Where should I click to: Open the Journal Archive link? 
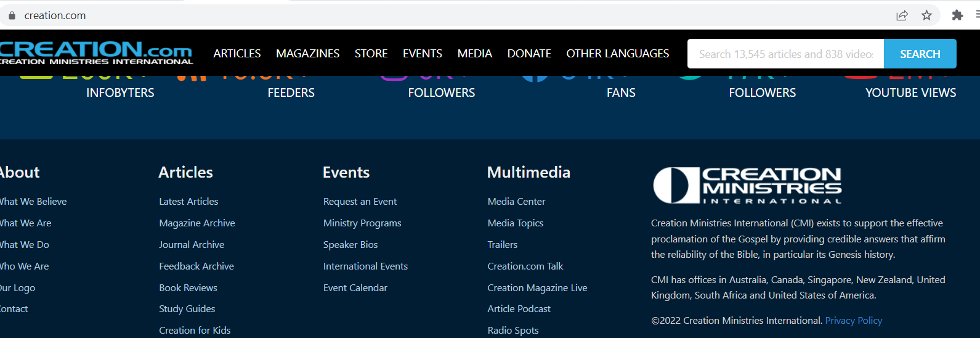tap(192, 245)
